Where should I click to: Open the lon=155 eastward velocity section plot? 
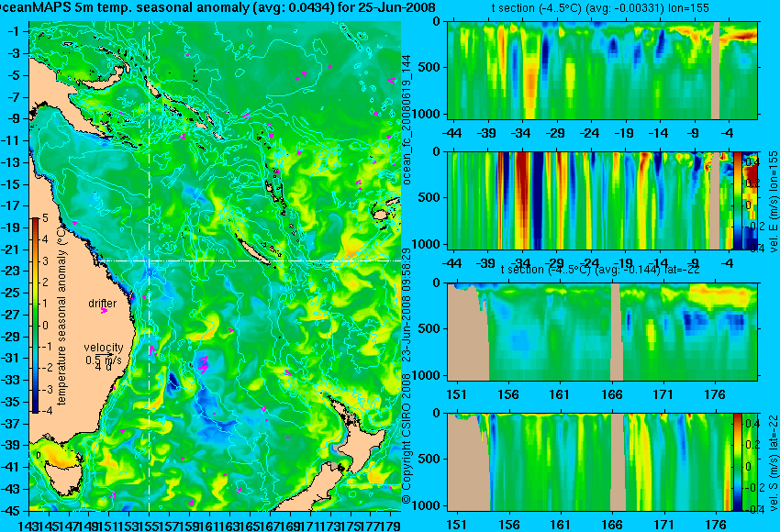[590, 201]
